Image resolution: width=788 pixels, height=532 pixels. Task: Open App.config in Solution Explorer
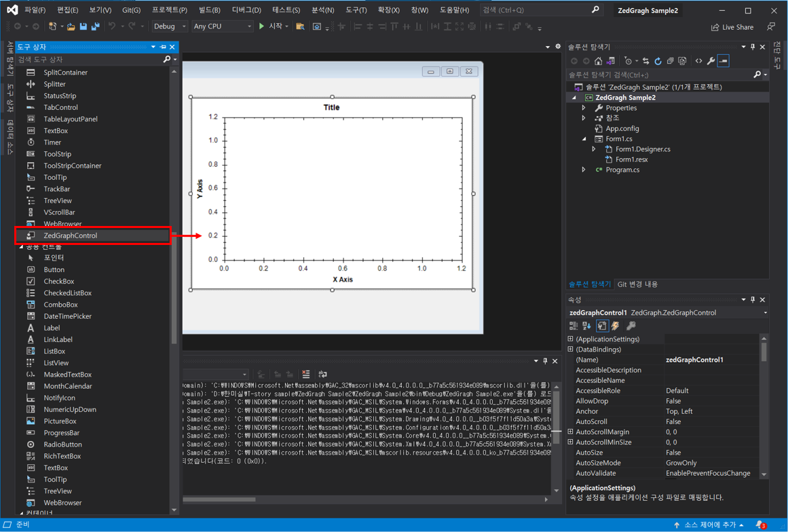tap(622, 129)
